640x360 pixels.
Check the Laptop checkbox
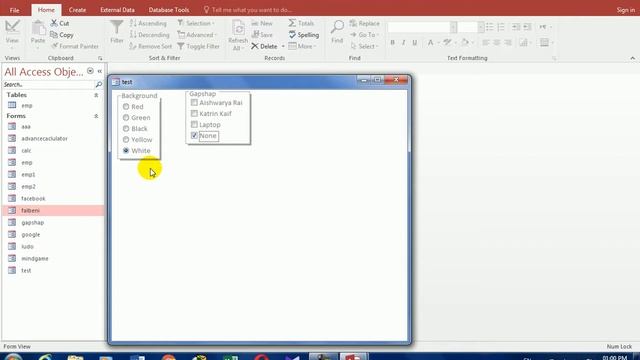194,124
